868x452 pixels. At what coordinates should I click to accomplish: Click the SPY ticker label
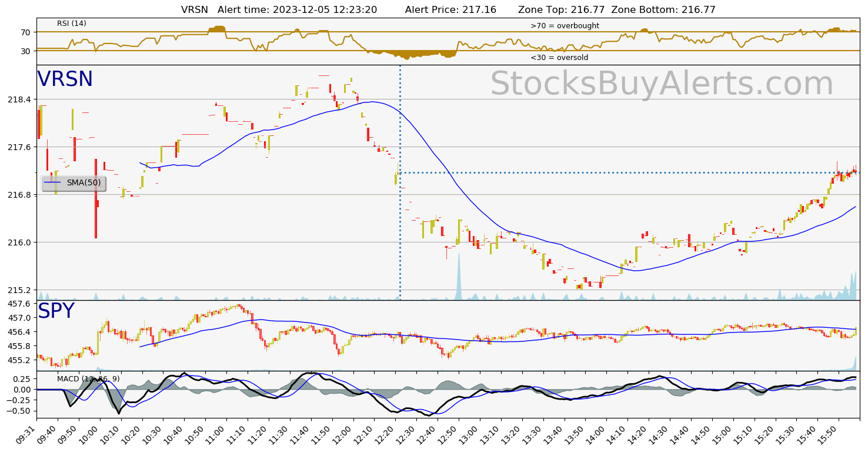(56, 311)
